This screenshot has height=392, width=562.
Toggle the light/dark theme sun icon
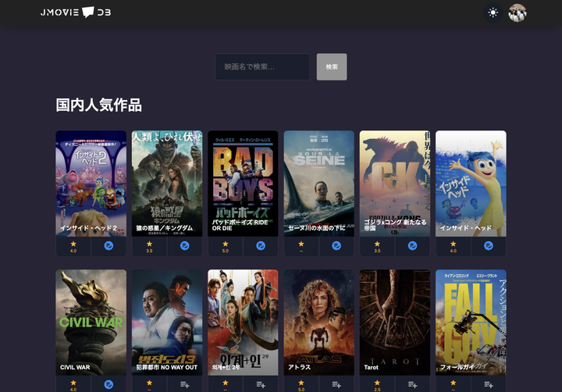[x=493, y=13]
